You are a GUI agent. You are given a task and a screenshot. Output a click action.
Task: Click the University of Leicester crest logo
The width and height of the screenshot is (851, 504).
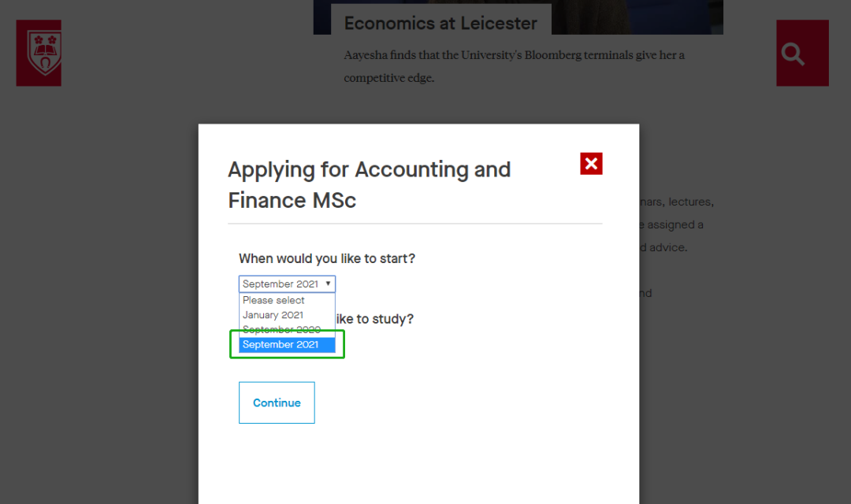click(39, 53)
